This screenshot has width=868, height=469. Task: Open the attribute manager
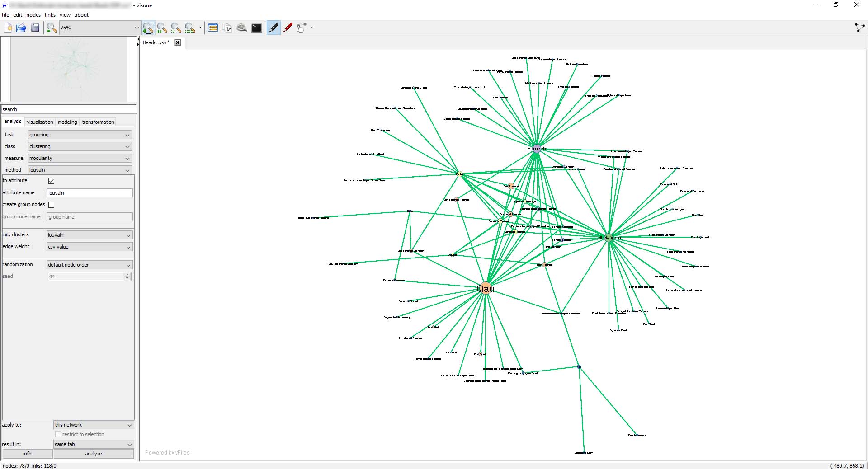tap(213, 28)
